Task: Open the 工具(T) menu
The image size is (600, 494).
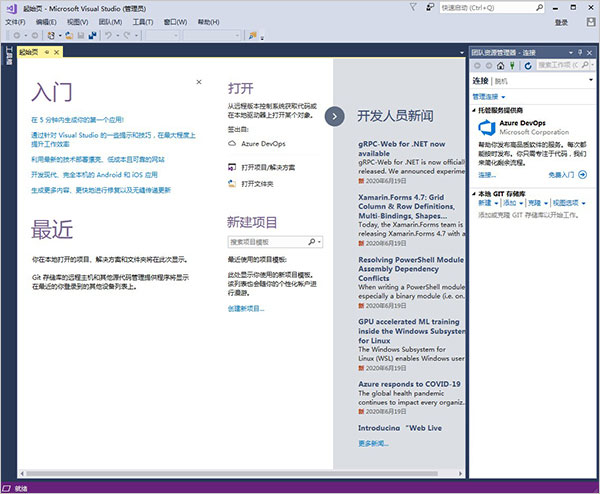Action: (143, 22)
